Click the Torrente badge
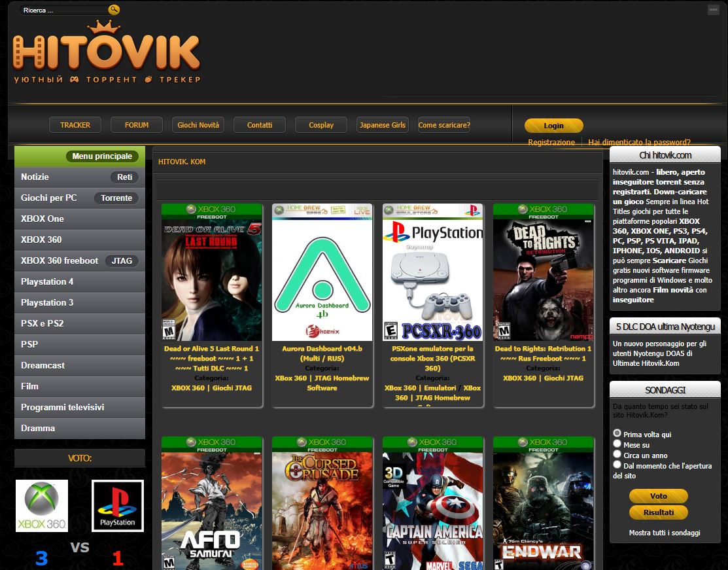 116,198
